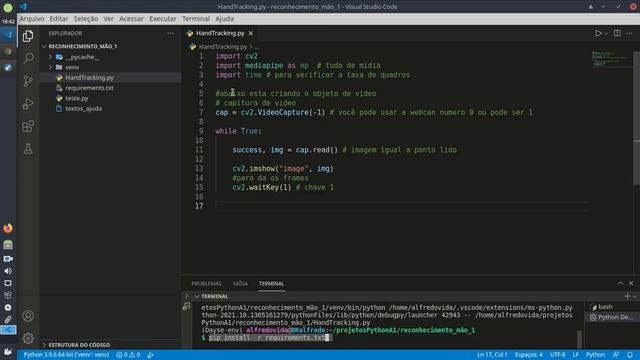
Task: Close the HandTracking.py tab
Action: point(251,33)
